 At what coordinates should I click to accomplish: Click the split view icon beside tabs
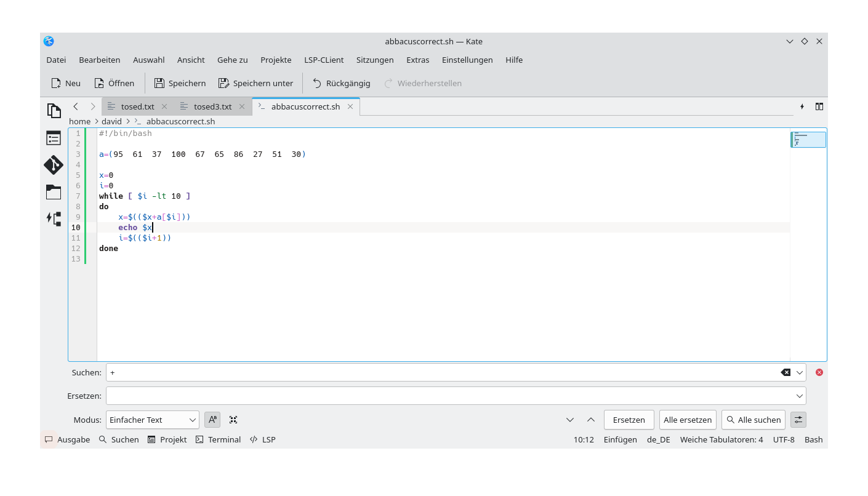click(x=819, y=106)
